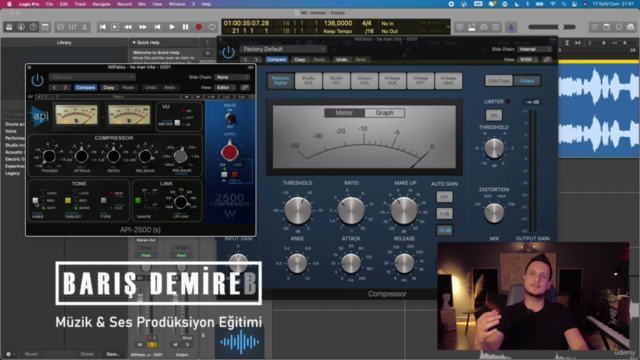
Task: Select Vintage Opto compressor model
Action: (x=448, y=80)
